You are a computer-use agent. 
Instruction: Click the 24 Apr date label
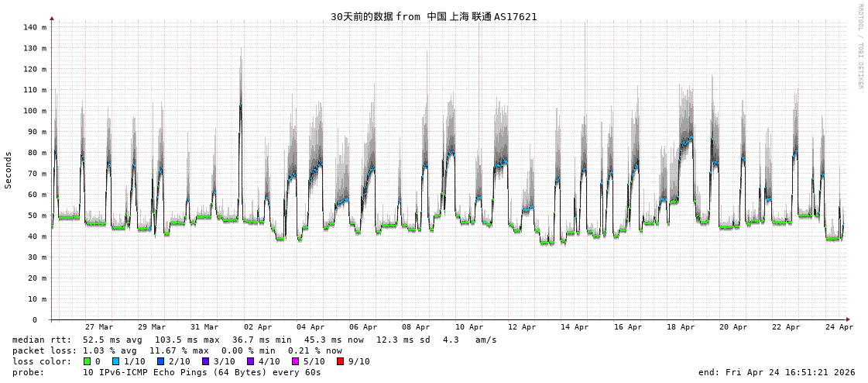(x=839, y=327)
